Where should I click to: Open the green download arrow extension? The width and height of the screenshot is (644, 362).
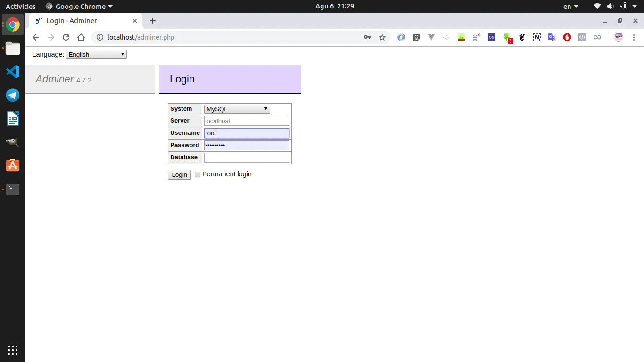click(x=507, y=38)
